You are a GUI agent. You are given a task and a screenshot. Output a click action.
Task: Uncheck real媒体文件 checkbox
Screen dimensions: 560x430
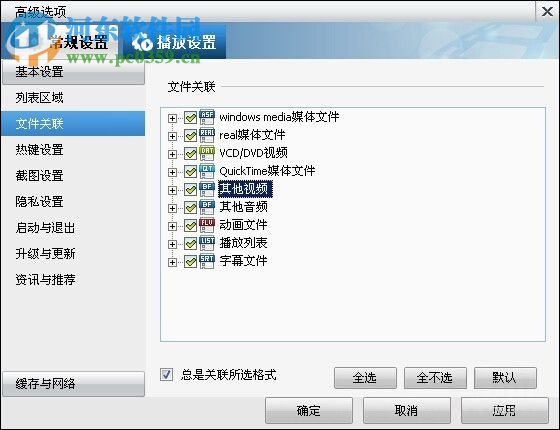190,136
